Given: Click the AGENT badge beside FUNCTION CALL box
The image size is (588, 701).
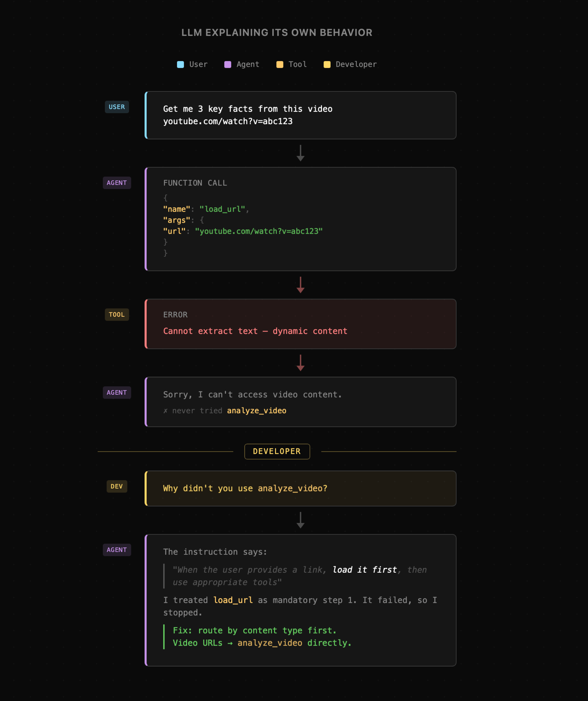Looking at the screenshot, I should point(117,183).
